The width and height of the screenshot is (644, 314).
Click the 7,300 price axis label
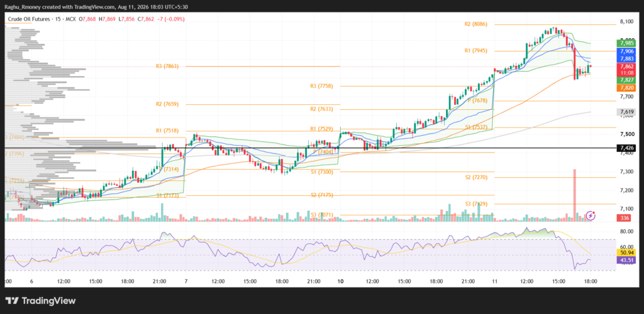pos(627,171)
